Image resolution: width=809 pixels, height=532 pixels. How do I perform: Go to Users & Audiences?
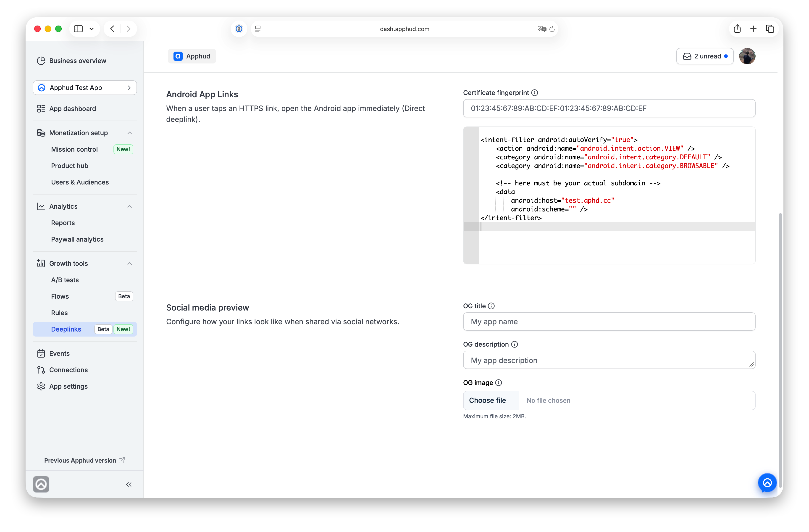pyautogui.click(x=80, y=182)
